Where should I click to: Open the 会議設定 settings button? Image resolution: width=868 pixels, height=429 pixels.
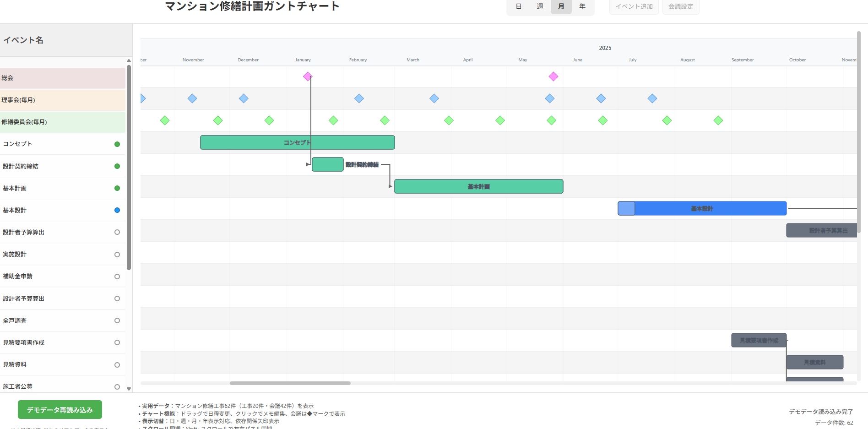(681, 6)
